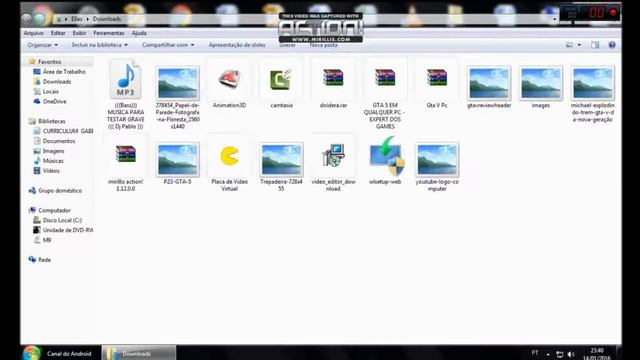Open Incluir na biblioteca dropdown

(100, 45)
